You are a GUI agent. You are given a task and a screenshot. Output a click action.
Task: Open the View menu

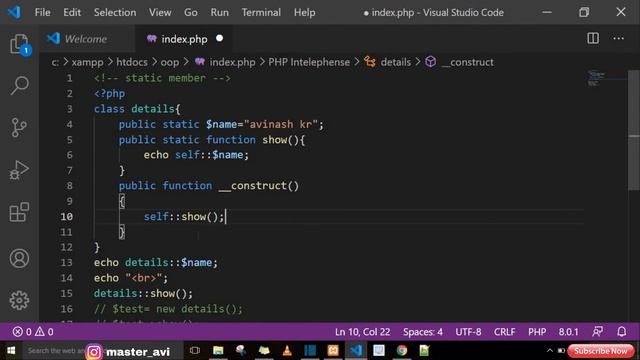click(160, 12)
